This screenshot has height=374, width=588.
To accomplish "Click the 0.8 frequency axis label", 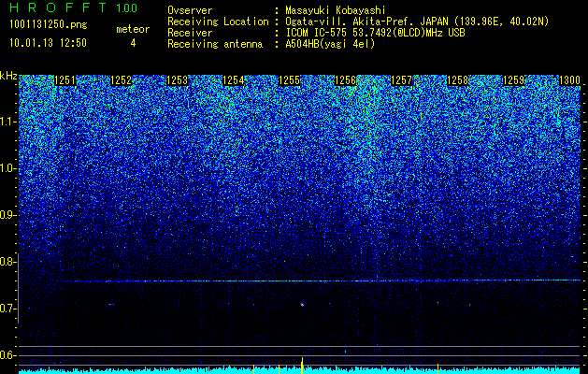I will 7,262.
